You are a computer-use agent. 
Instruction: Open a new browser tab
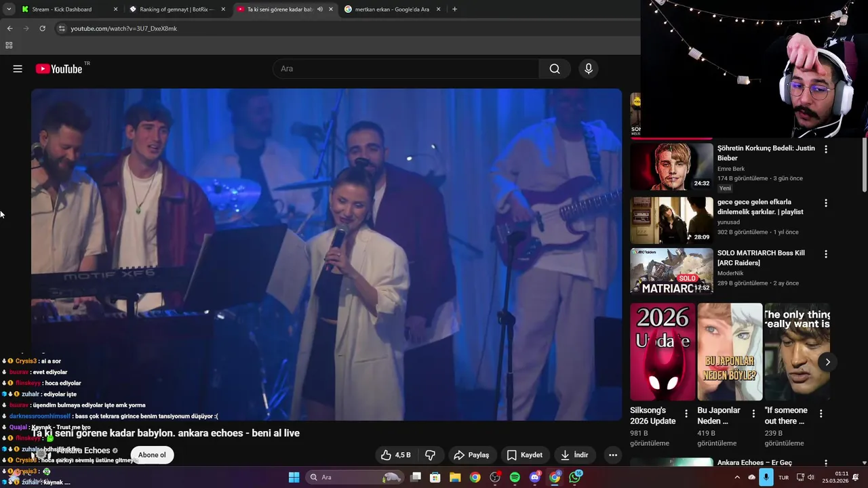point(454,9)
